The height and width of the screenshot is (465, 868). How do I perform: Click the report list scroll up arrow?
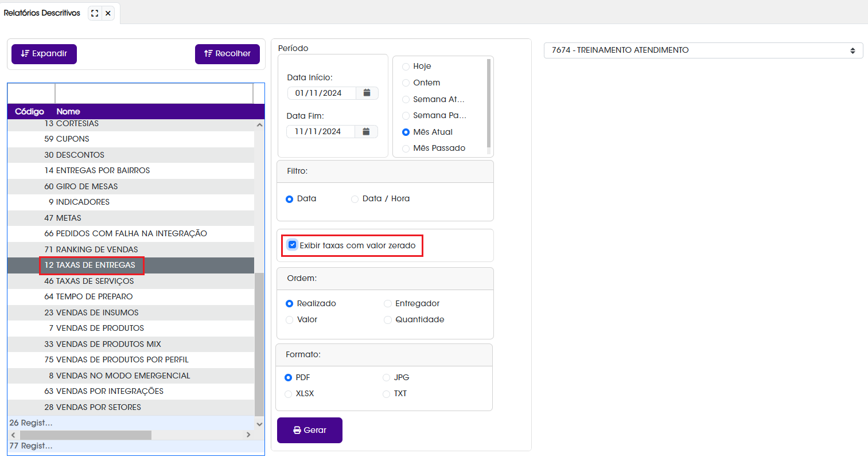point(259,124)
